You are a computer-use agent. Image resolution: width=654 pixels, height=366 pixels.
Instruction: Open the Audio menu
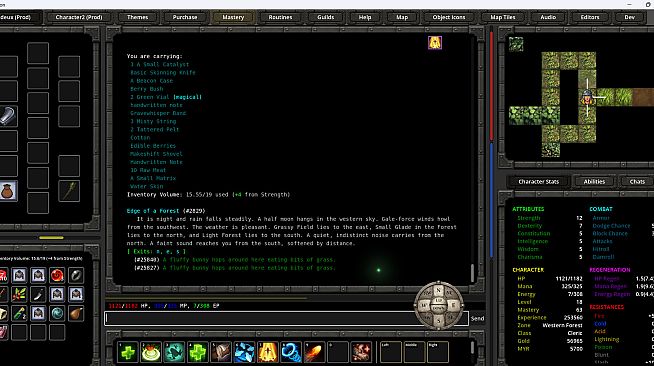tap(548, 17)
